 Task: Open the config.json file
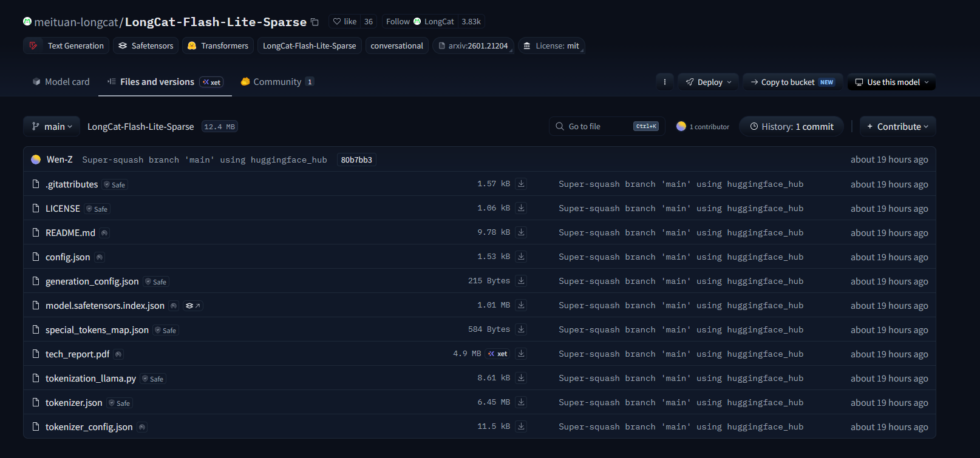click(68, 257)
